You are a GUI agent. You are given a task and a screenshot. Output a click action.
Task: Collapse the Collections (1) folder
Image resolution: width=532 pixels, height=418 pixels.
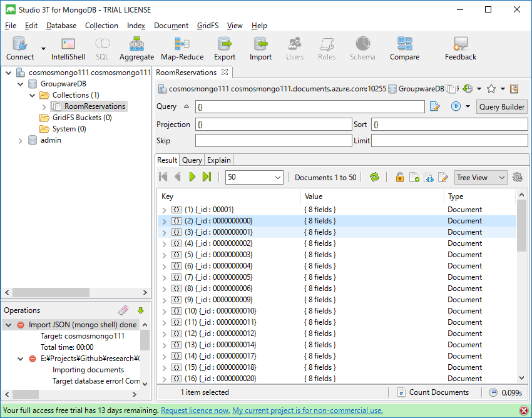32,95
